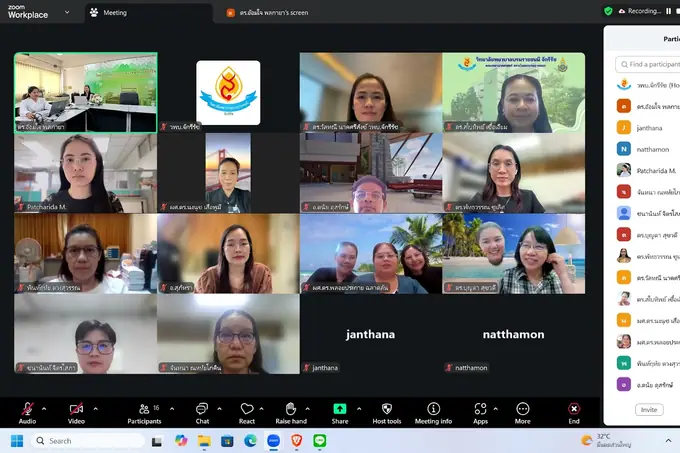Click the Recording status indicator

pos(639,11)
